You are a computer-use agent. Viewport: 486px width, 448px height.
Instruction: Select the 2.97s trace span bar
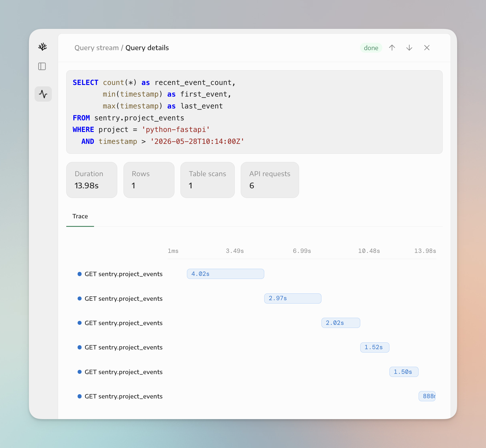click(293, 298)
